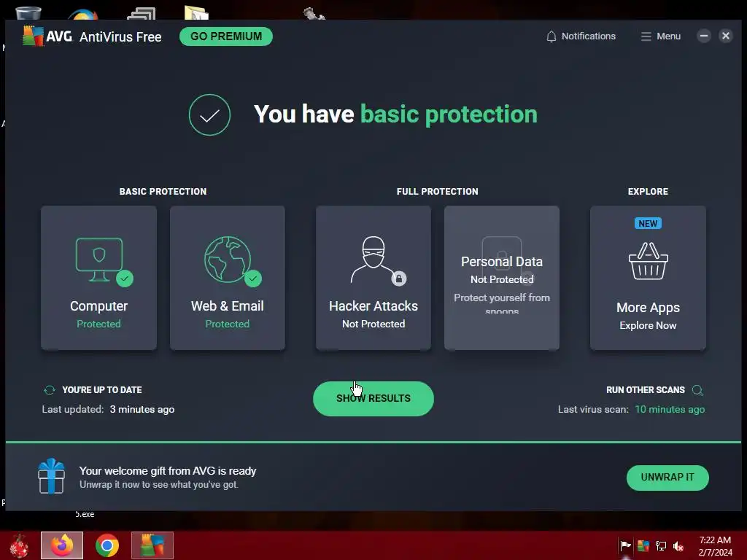Click 'Last updated:' label
The image size is (747, 560).
tap(73, 410)
